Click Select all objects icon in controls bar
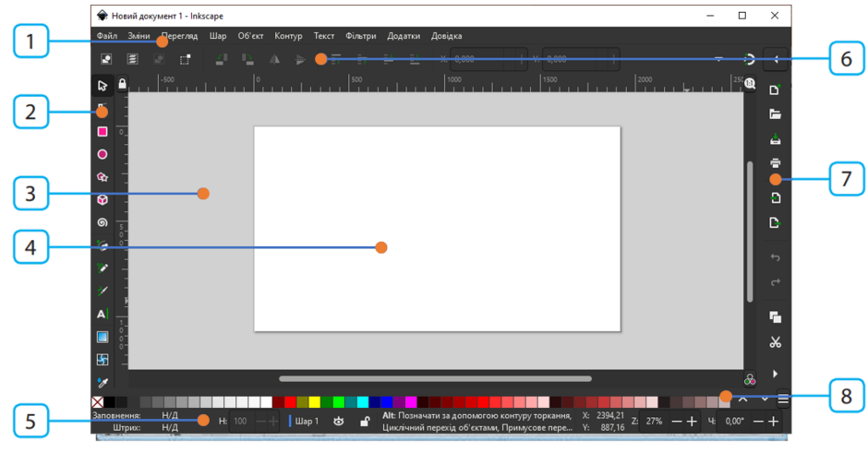 (x=106, y=59)
